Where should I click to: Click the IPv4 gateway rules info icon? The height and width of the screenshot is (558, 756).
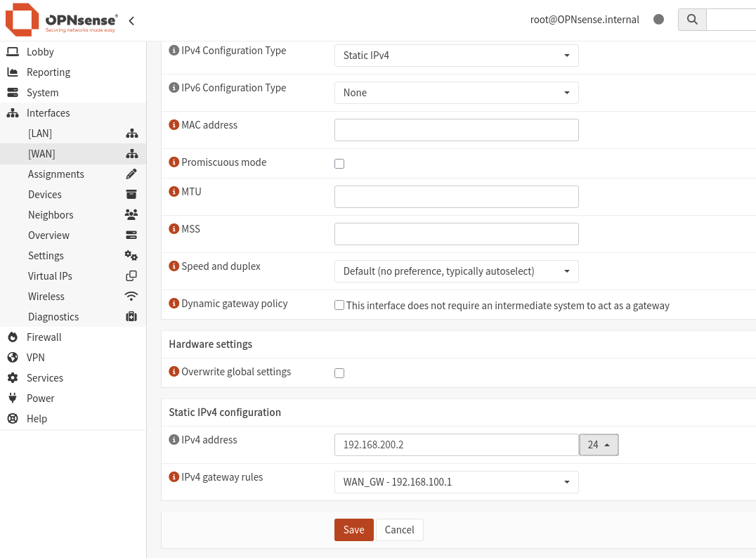pyautogui.click(x=174, y=477)
